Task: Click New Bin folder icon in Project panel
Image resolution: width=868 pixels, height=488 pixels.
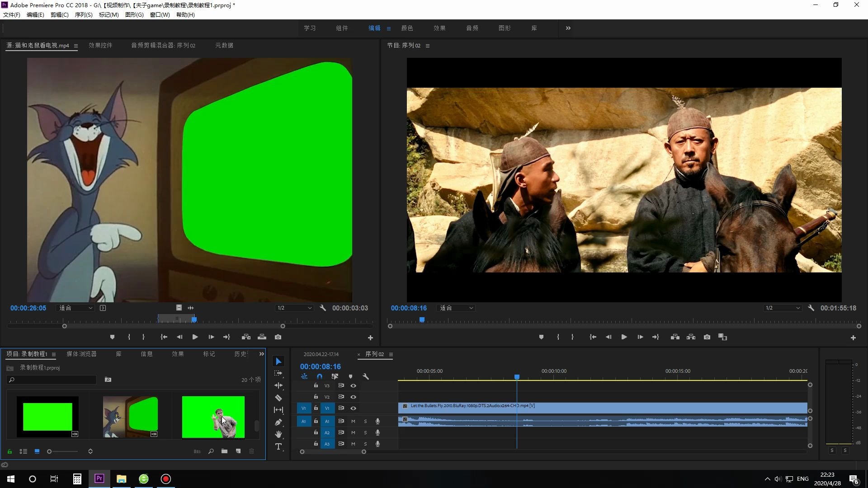Action: 224,451
